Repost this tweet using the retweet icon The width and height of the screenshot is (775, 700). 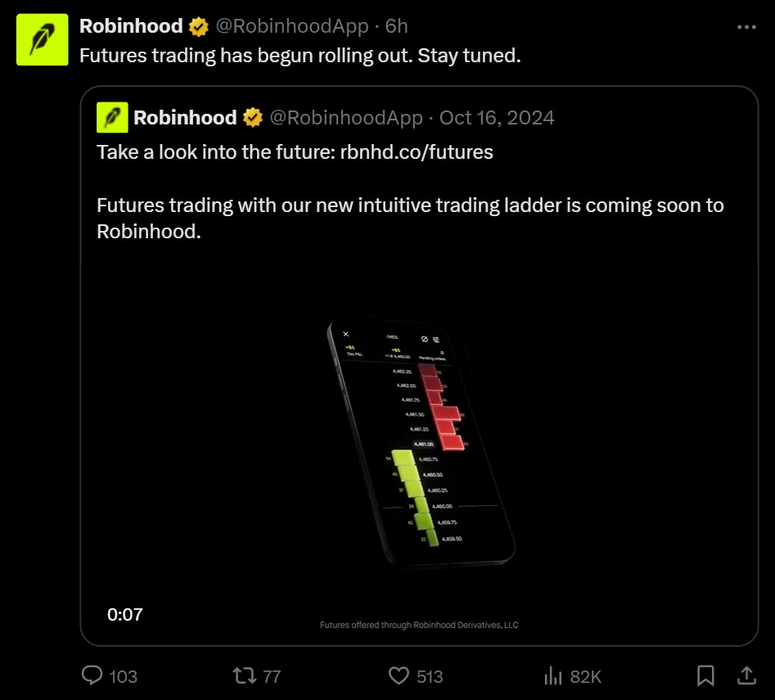tap(244, 675)
